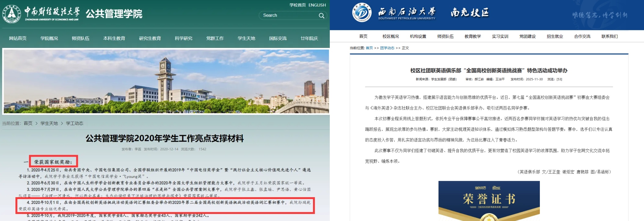The height and width of the screenshot is (221, 644).
Task: Click the title 公共管理学院2020年学生工作亮点支撑材料
Action: pos(165,139)
